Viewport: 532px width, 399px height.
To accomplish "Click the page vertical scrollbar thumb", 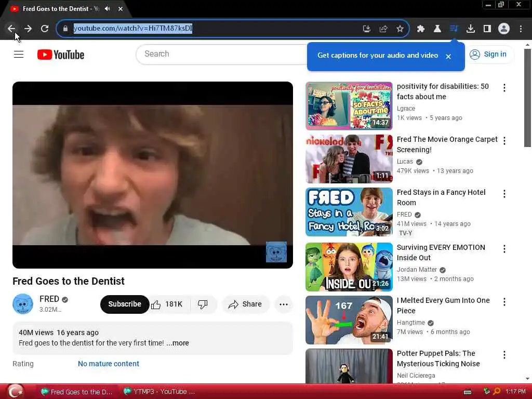I will [527, 98].
